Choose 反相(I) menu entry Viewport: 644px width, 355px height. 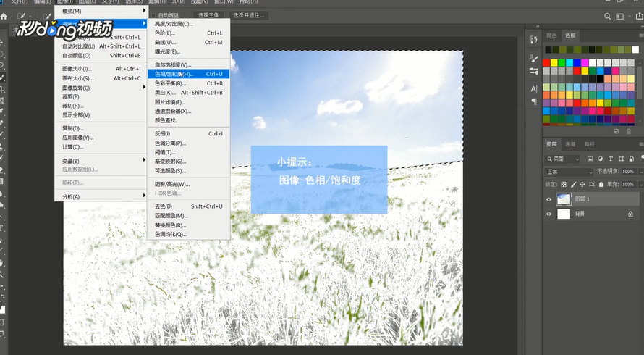(189, 134)
